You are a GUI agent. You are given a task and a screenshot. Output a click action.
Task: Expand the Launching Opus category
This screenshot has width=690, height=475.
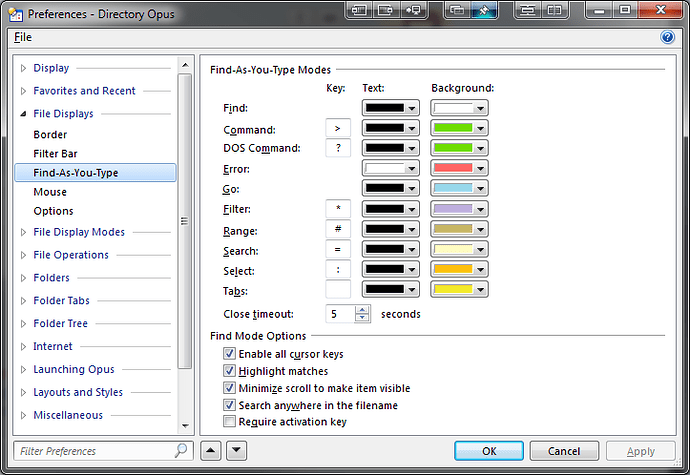tap(23, 369)
